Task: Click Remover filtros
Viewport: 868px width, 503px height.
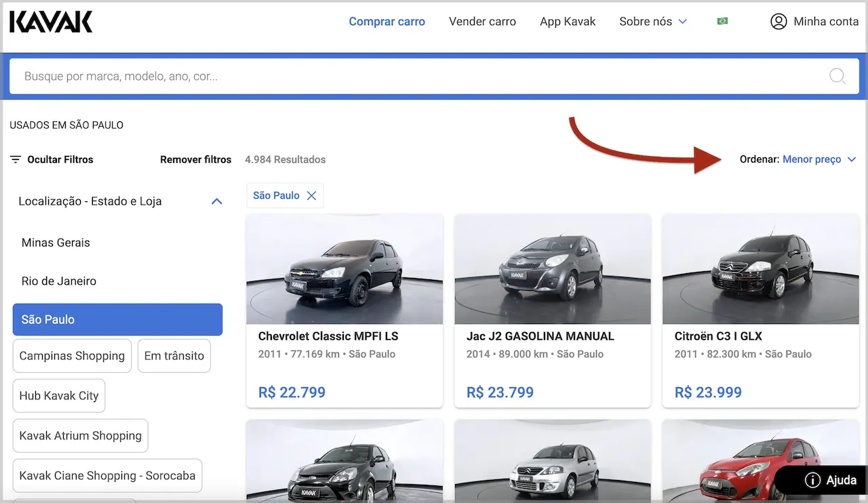Action: 195,160
